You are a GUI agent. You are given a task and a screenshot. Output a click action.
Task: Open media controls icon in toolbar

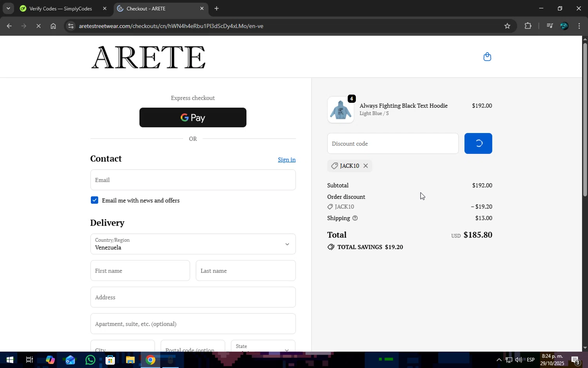tap(550, 26)
